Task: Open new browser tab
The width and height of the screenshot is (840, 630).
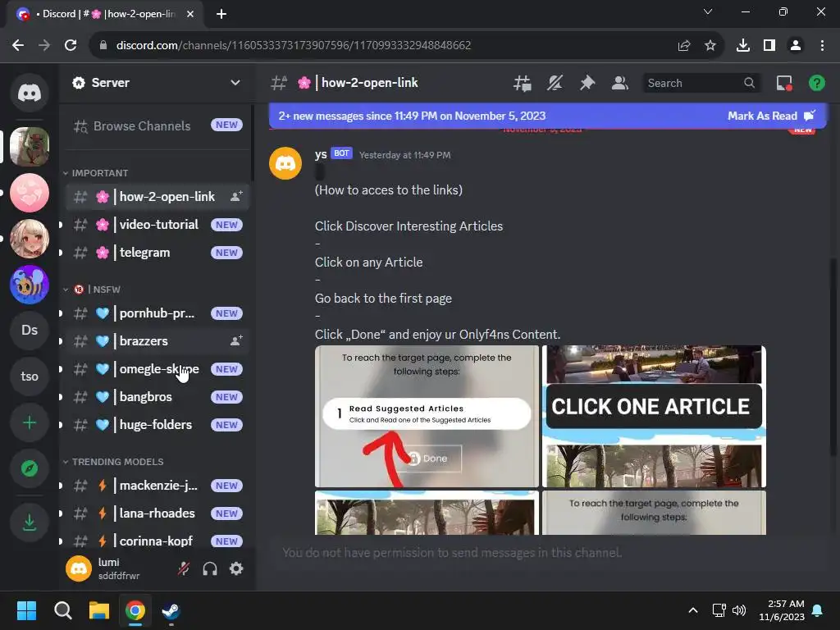Action: tap(221, 14)
